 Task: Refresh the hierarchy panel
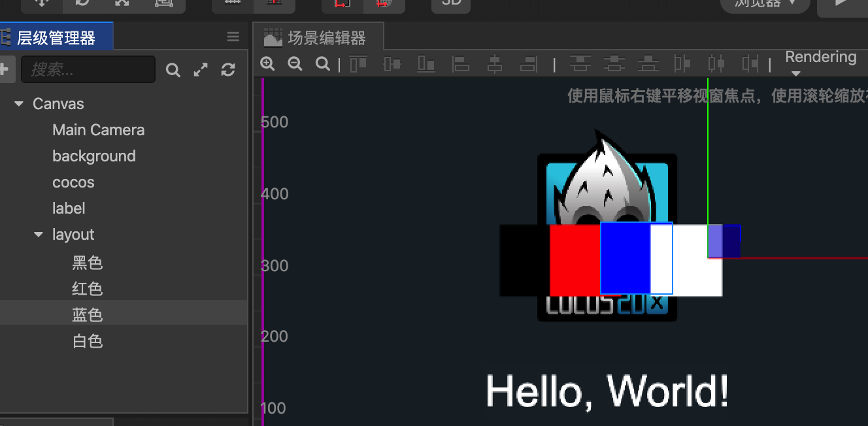(x=228, y=70)
